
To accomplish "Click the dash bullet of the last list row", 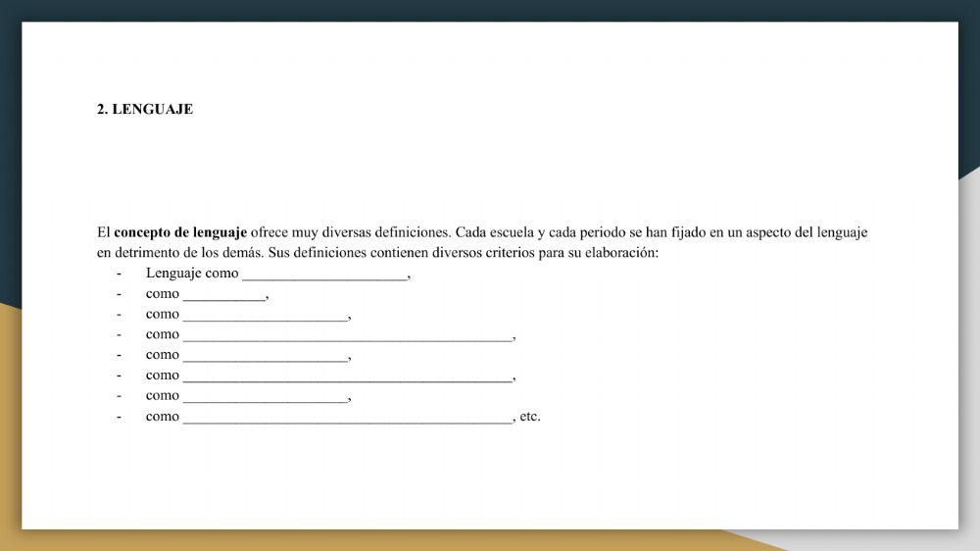I will coord(120,417).
